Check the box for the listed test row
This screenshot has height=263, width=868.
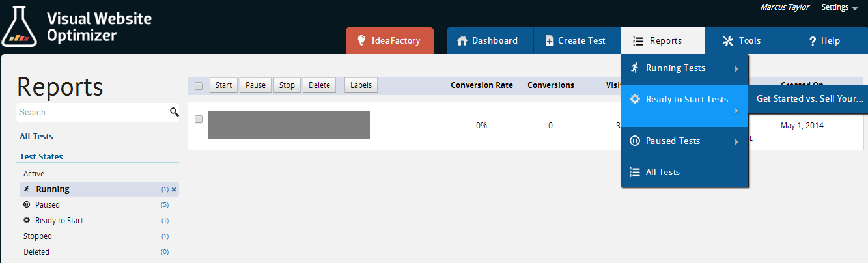tap(199, 119)
